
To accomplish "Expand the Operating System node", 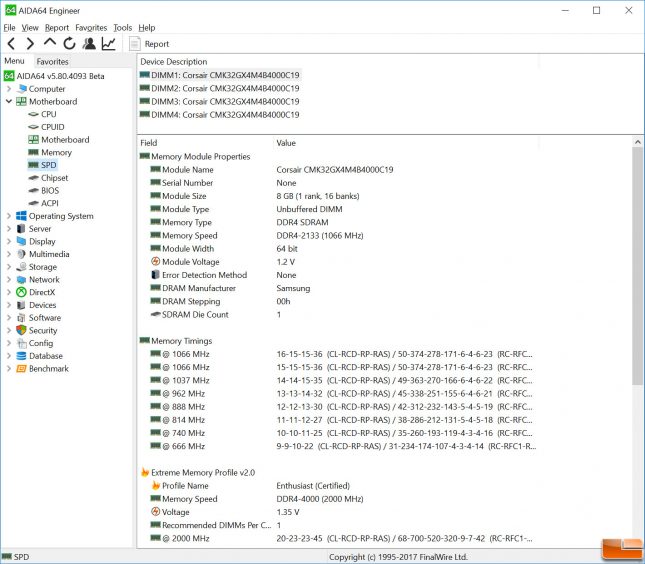I will [9, 216].
